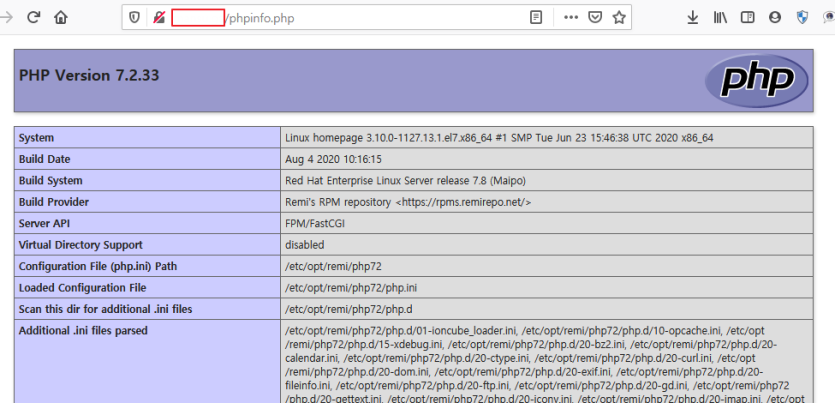
Task: Select the /etc/opt/remi/php72 path value
Action: (x=333, y=266)
